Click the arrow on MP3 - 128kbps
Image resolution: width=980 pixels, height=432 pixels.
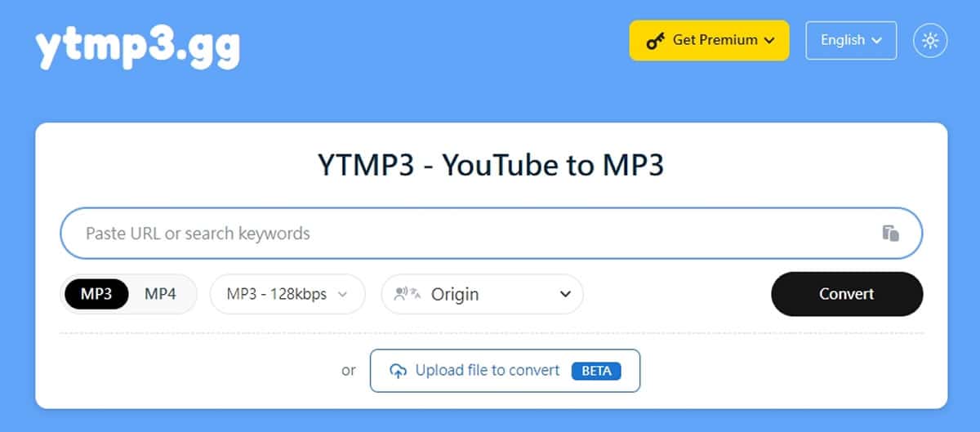click(x=342, y=294)
